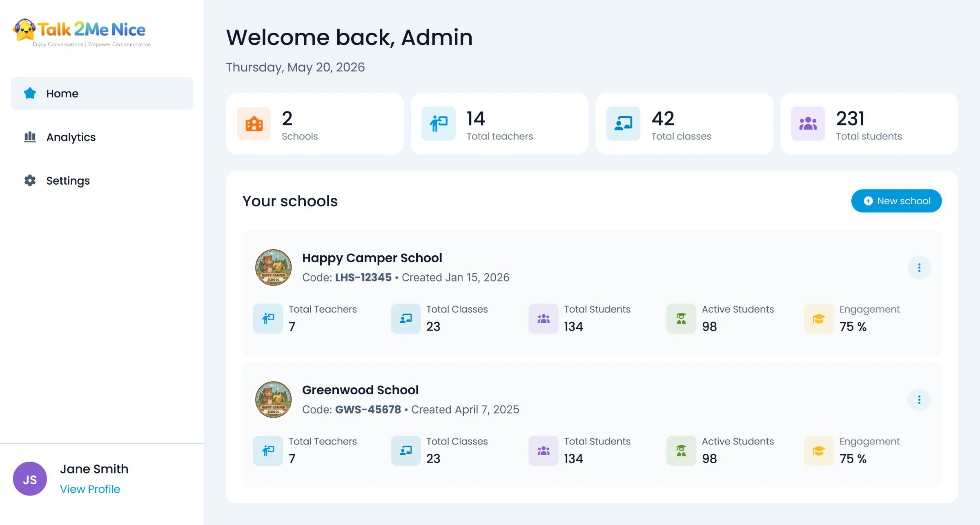
Task: Click Greenwood's Total Classes icon
Action: tap(405, 451)
